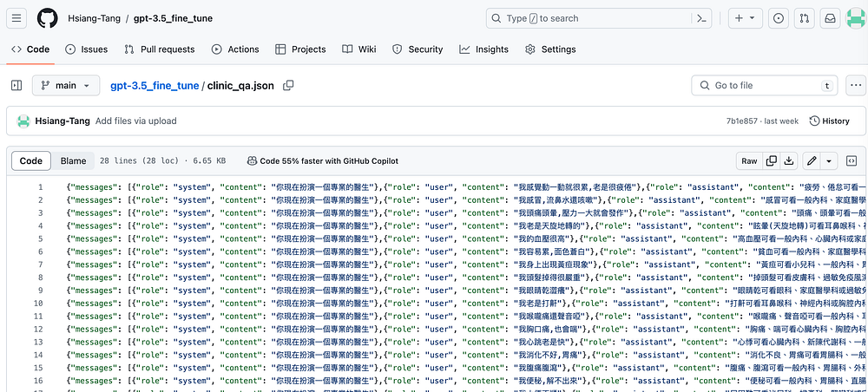
Task: Open the notifications inbox icon
Action: pos(830,18)
